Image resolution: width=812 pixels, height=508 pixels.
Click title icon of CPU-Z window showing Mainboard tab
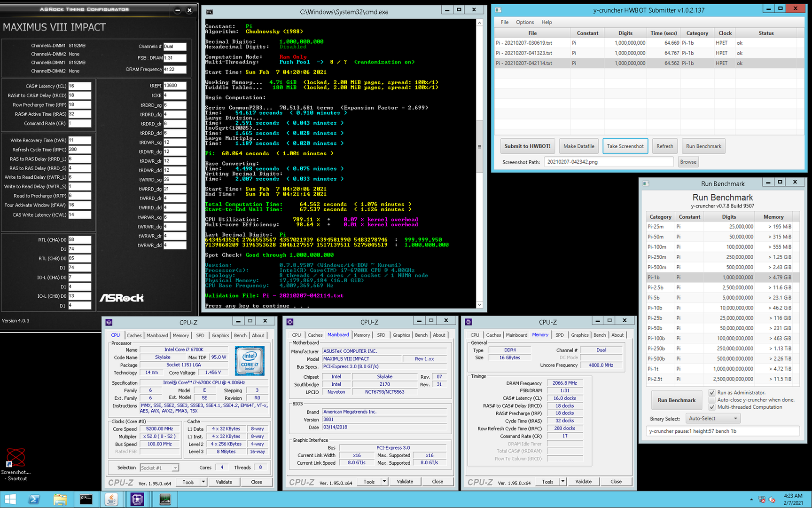pos(290,322)
